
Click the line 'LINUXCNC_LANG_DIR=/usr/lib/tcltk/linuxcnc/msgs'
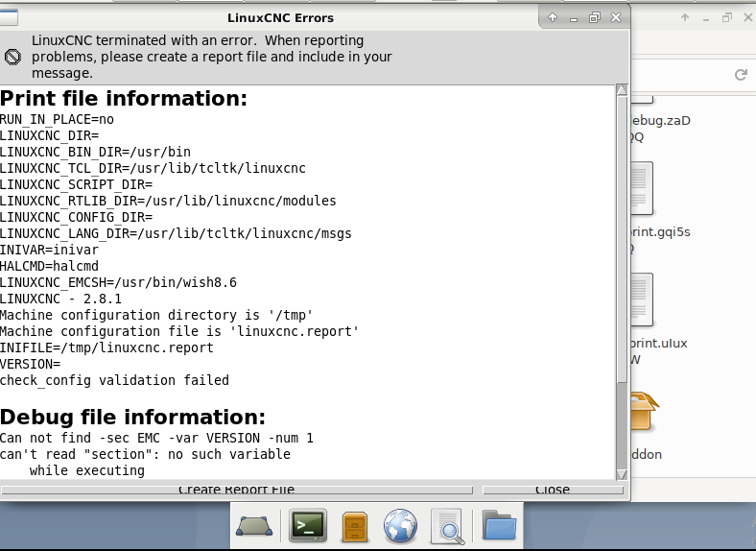tap(176, 233)
